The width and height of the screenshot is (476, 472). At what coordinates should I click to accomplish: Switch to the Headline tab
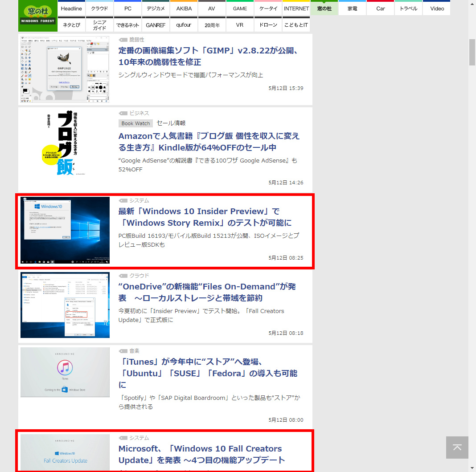[x=71, y=8]
